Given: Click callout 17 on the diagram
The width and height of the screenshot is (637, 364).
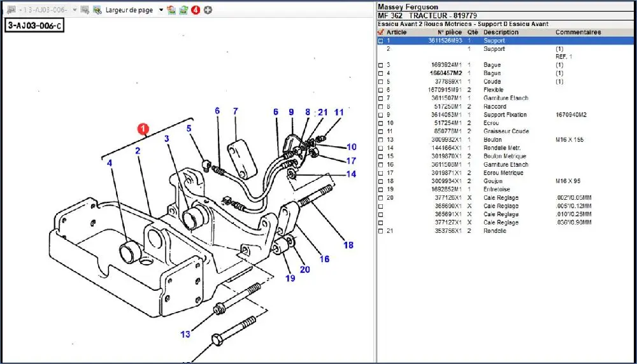Looking at the screenshot, I should 352,161.
